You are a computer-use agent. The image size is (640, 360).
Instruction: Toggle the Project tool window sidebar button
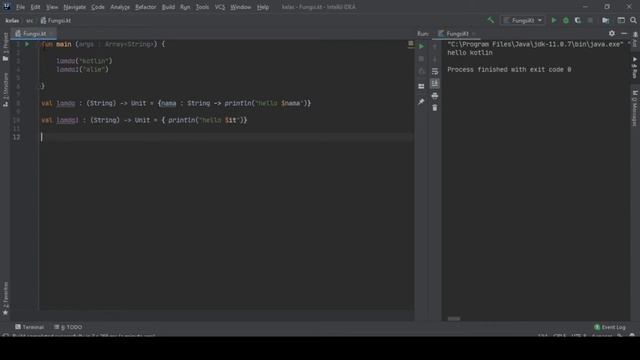point(5,47)
